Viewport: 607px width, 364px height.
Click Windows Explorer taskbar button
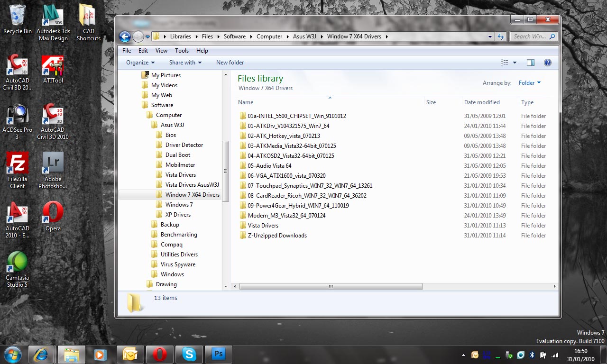71,354
